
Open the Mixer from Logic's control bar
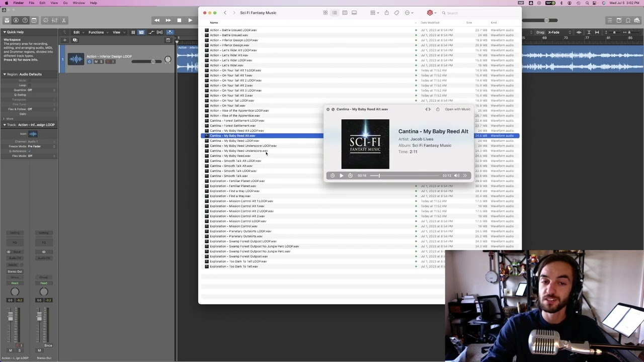coord(55,20)
